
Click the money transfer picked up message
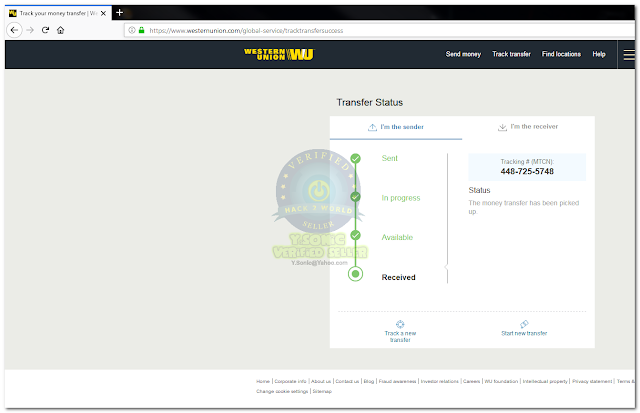tap(524, 207)
